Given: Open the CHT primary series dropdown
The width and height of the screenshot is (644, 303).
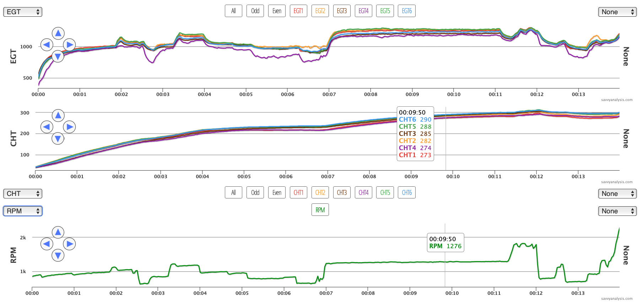Looking at the screenshot, I should [x=23, y=193].
